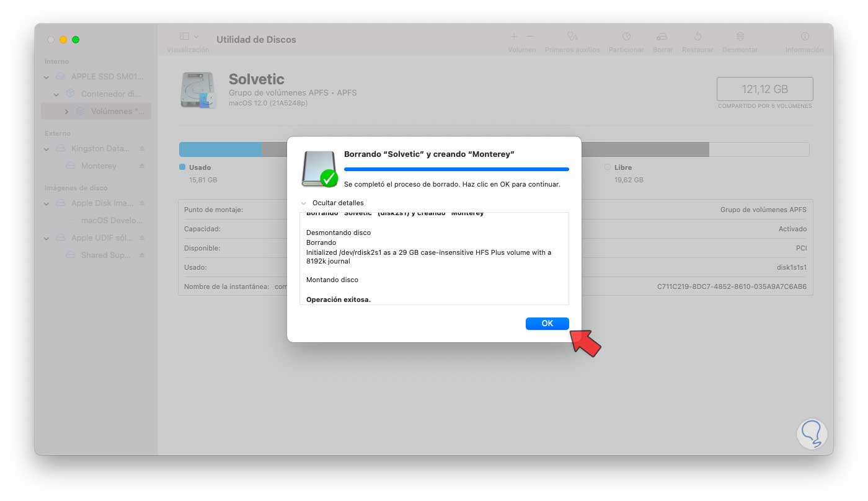Show disk details with Información icon
This screenshot has width=868, height=501.
tap(805, 37)
